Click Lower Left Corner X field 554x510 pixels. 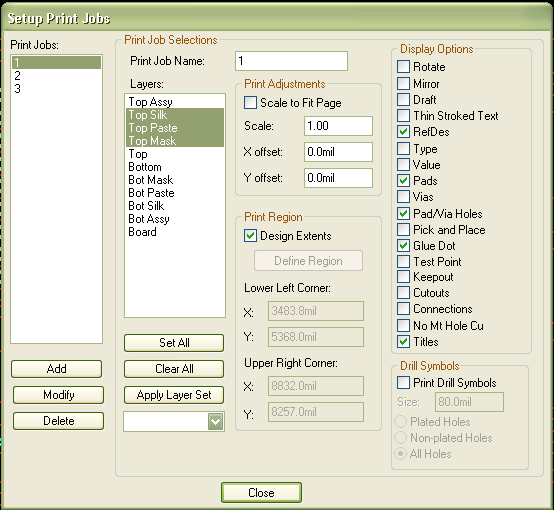click(316, 311)
